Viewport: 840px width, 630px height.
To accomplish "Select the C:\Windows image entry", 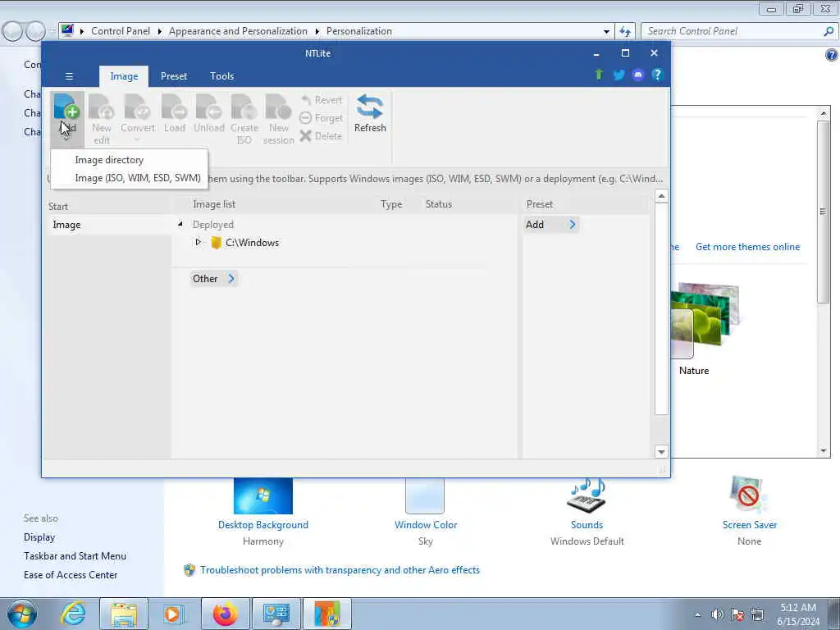I will tap(252, 243).
